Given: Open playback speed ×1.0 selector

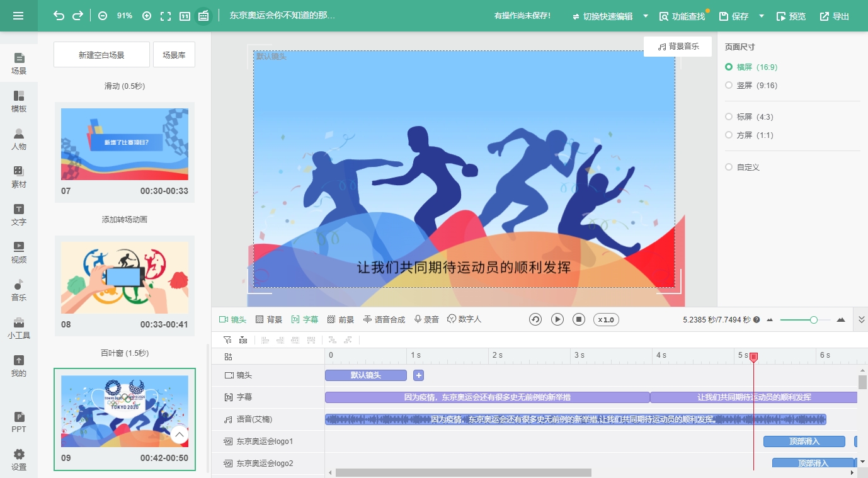Looking at the screenshot, I should [606, 320].
